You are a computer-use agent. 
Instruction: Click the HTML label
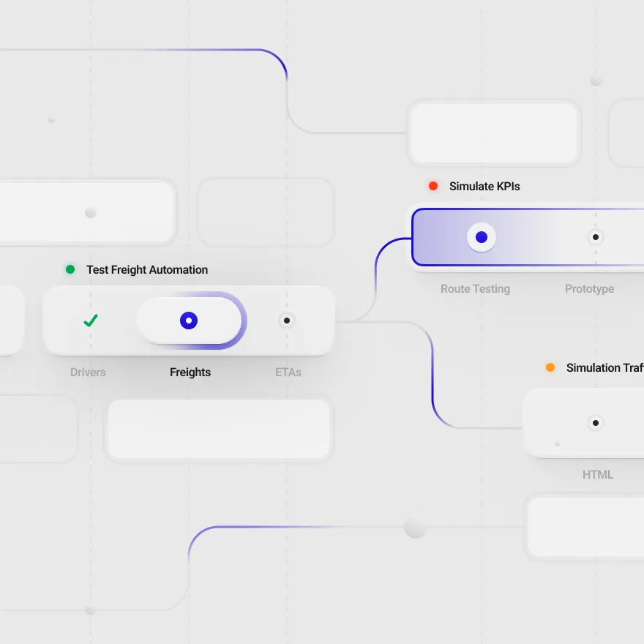pyautogui.click(x=598, y=475)
